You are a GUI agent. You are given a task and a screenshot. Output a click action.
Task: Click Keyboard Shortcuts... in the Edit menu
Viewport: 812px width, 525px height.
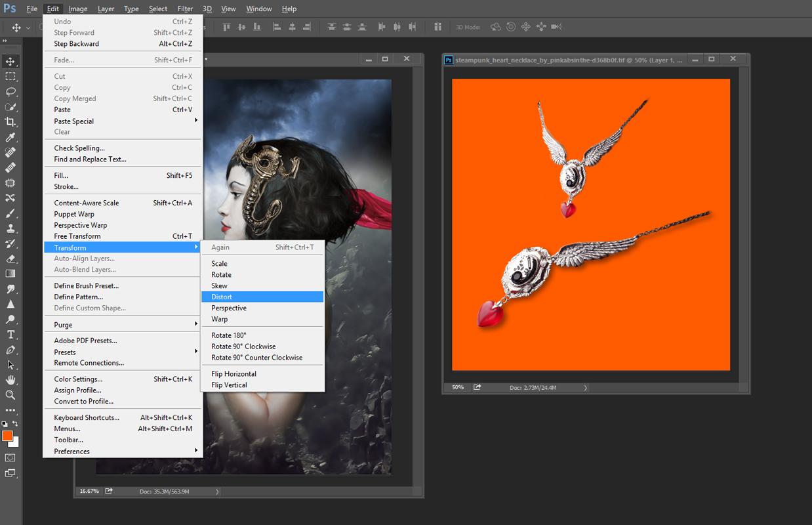coord(87,417)
